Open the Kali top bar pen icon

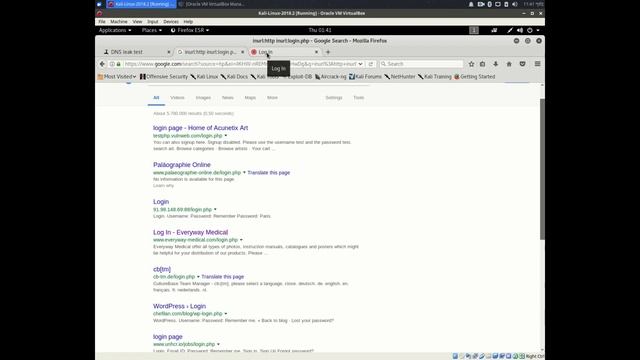pos(510,30)
